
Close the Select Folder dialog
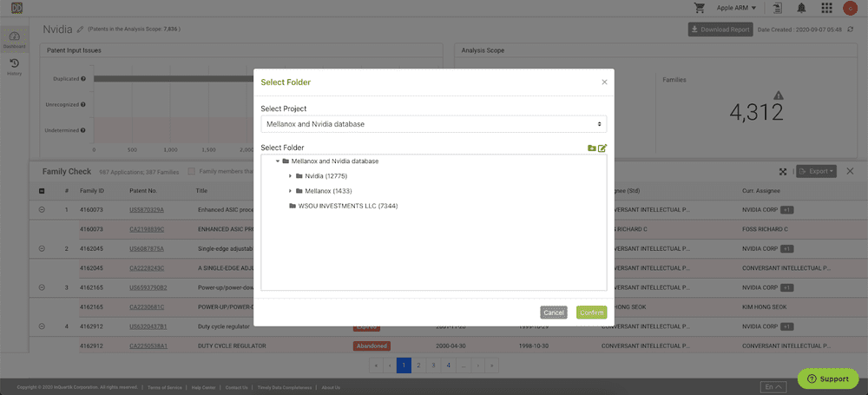tap(604, 82)
